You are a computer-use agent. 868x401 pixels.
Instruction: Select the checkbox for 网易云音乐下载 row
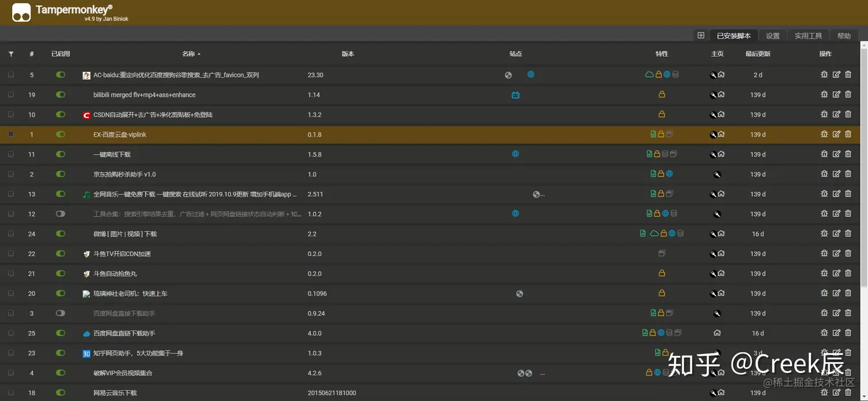pyautogui.click(x=11, y=392)
